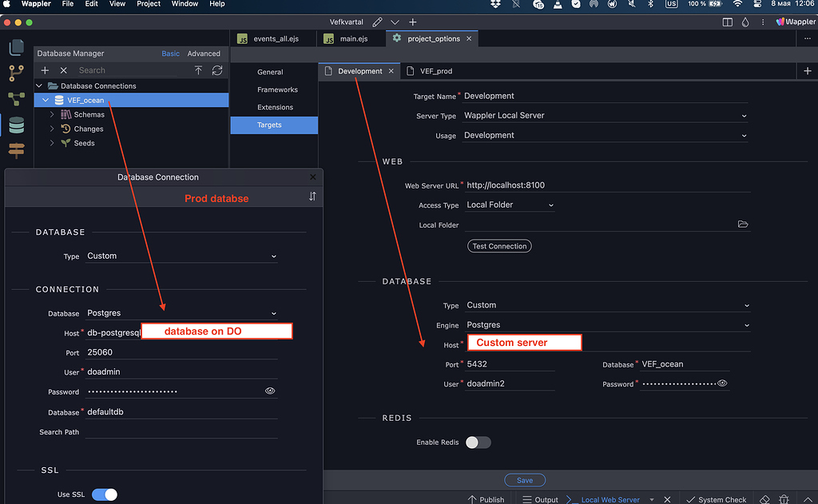Click the Save button

point(525,479)
